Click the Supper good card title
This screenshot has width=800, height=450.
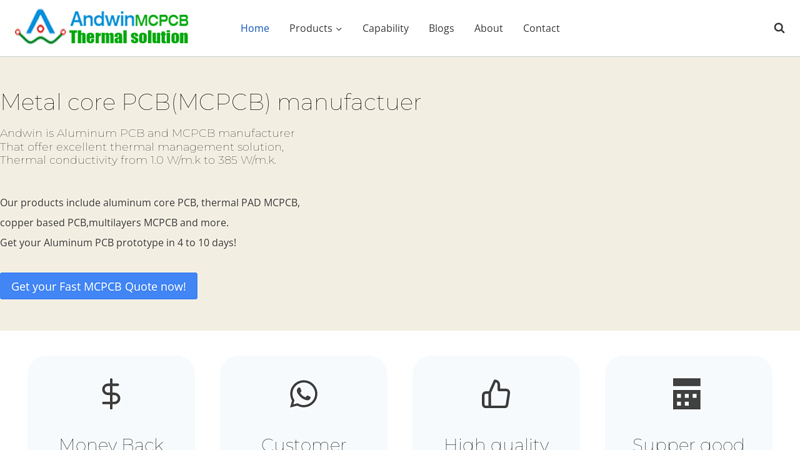point(688,443)
